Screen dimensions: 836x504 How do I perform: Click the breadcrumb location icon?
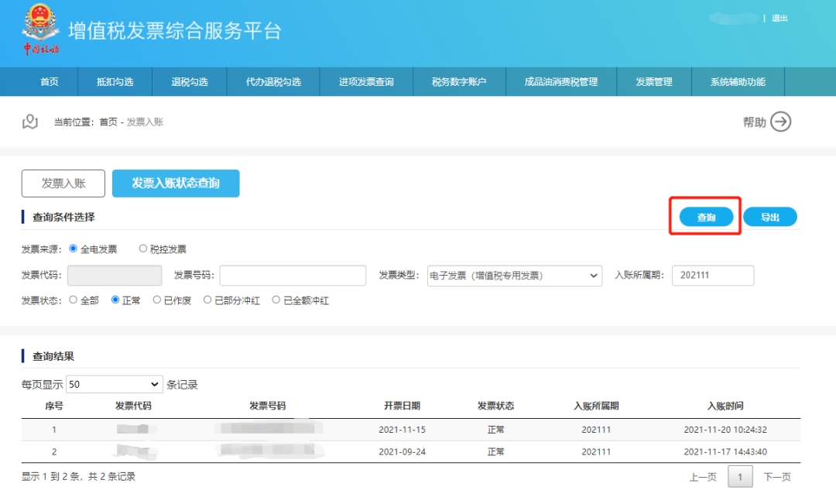click(30, 122)
